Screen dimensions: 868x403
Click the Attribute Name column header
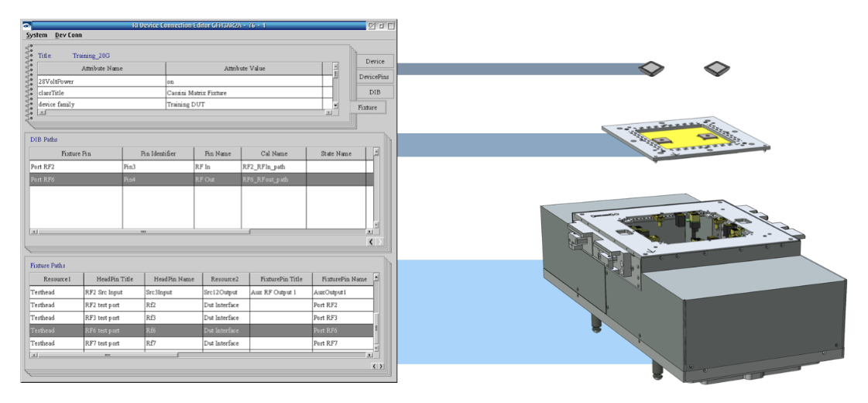pyautogui.click(x=102, y=69)
